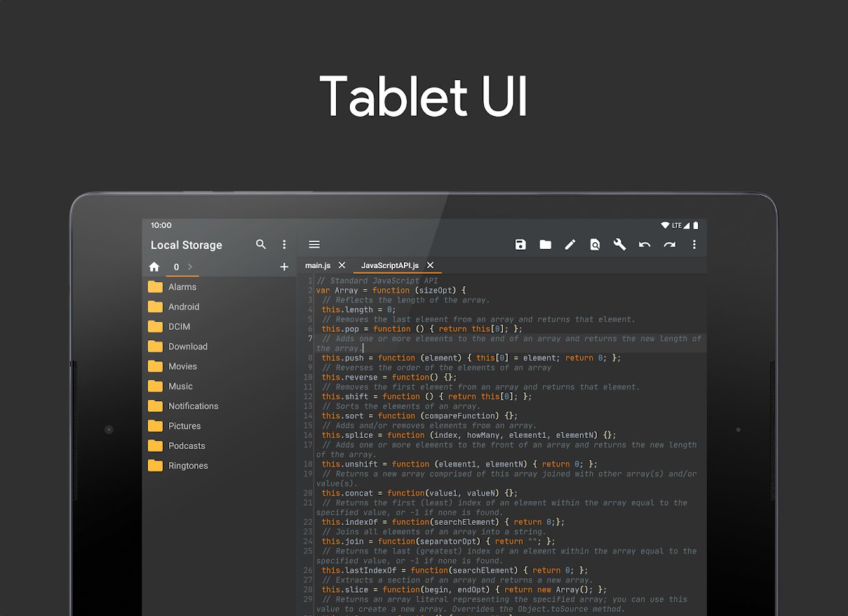Viewport: 848px width, 616px height.
Task: Click the pencil Edit icon
Action: [x=570, y=245]
